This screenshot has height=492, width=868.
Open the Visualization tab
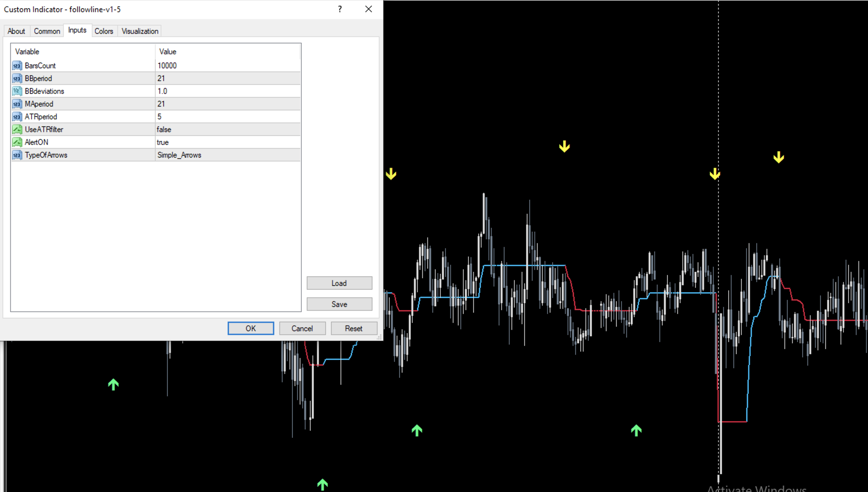[x=140, y=31]
